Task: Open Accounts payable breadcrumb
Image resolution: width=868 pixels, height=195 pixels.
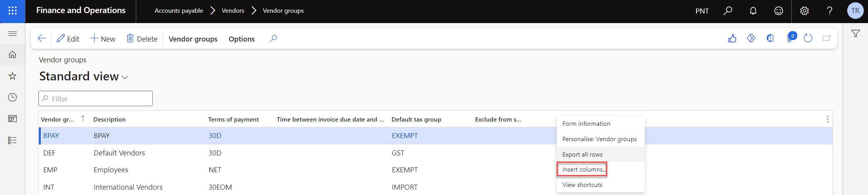Action: 179,11
